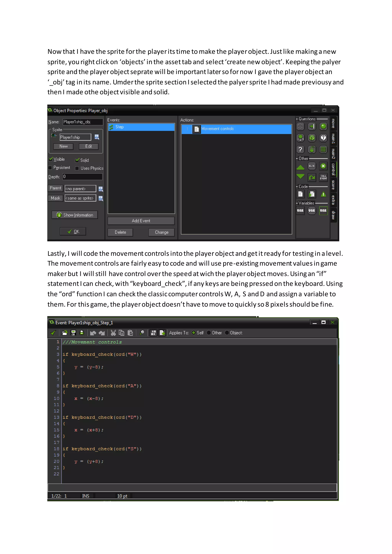Toggle the Persistent checkbox
392x554 pixels.
coord(50,168)
